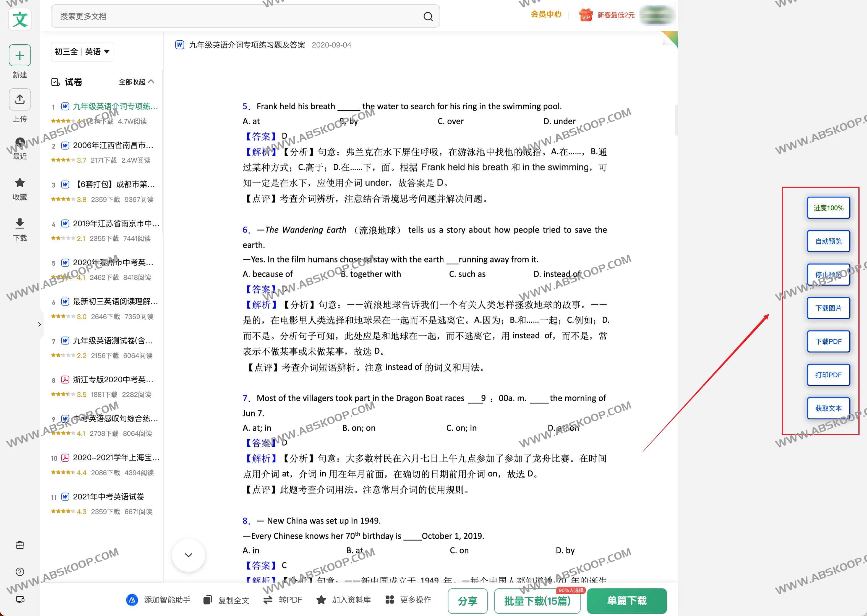Collapse the list with 全部收起

click(x=136, y=81)
